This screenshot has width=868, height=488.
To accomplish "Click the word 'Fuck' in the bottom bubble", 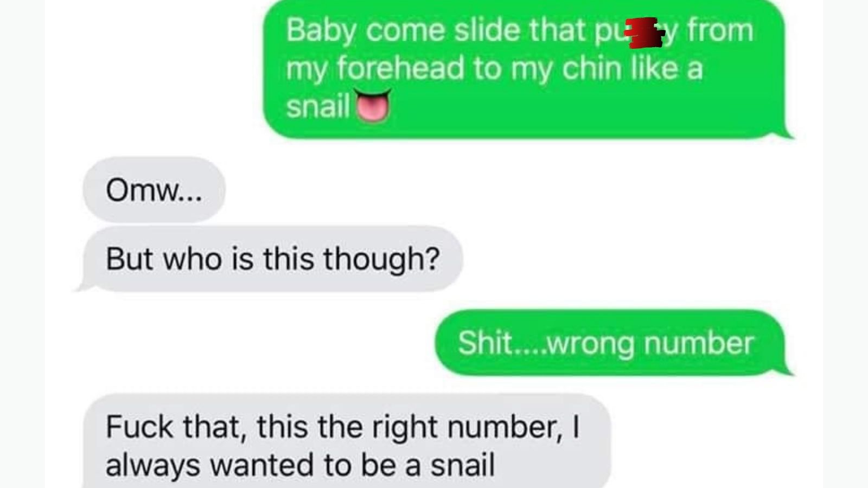I will pyautogui.click(x=139, y=427).
